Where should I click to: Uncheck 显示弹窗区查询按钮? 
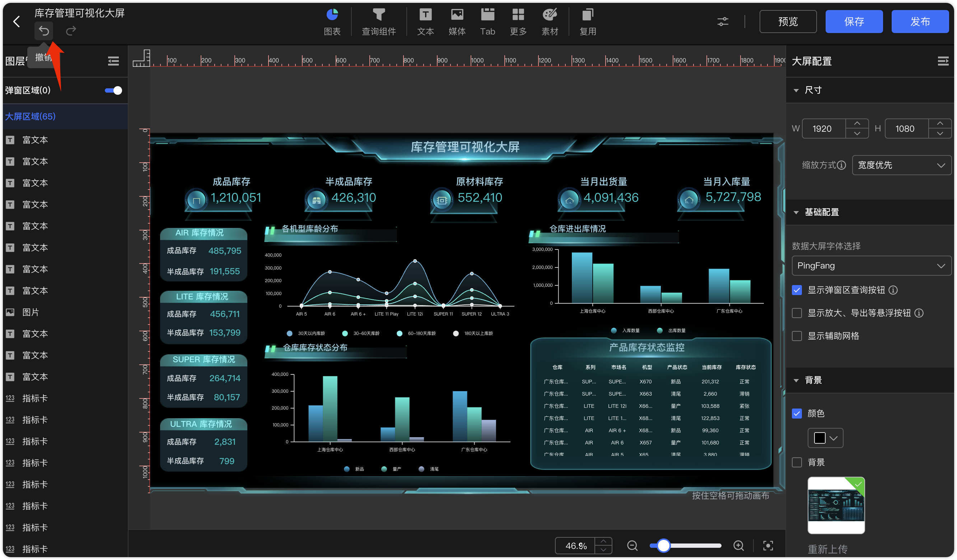point(797,290)
